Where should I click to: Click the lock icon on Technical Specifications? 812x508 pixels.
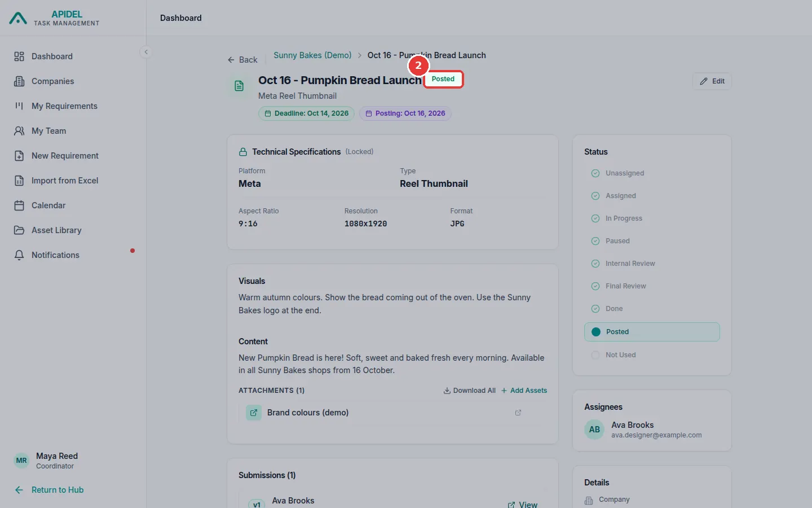(x=243, y=152)
